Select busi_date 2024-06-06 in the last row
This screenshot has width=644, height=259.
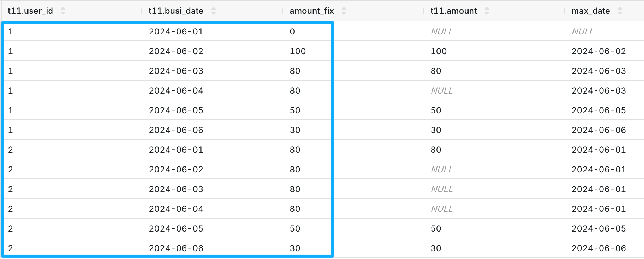176,248
